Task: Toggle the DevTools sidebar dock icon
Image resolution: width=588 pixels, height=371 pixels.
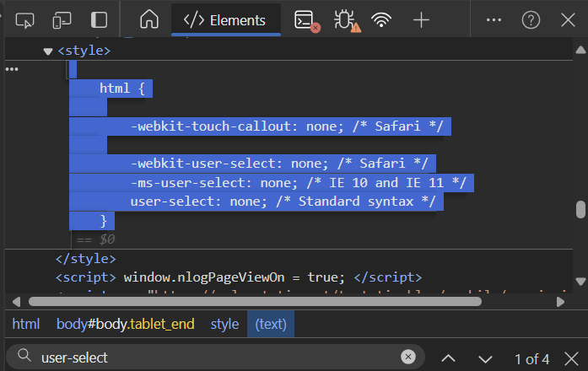Action: pyautogui.click(x=99, y=20)
